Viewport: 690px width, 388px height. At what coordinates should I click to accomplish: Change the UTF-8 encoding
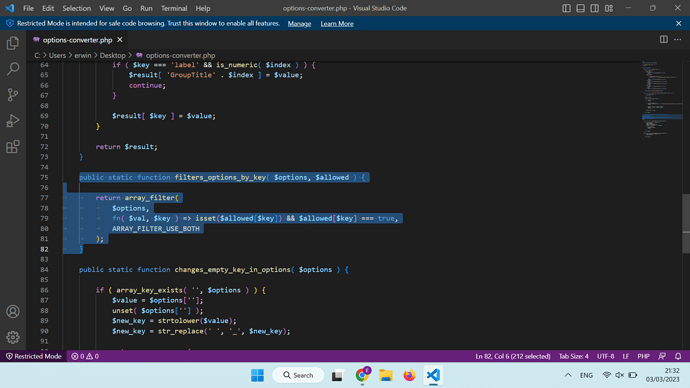[x=606, y=356]
